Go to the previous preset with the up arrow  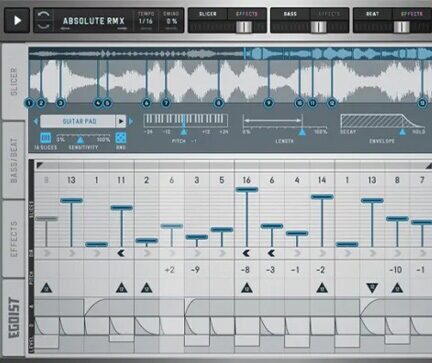pyautogui.click(x=44, y=14)
